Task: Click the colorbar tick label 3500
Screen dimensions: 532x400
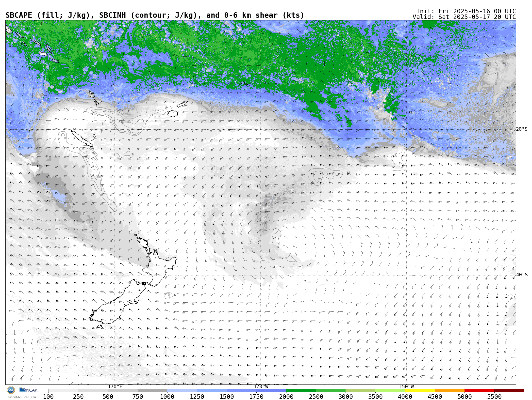Action: click(375, 397)
